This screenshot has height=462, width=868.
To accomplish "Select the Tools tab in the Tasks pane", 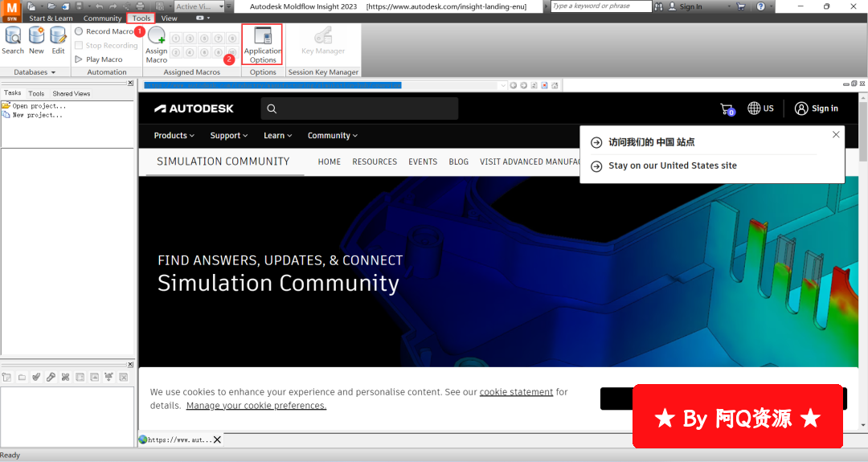I will 36,93.
